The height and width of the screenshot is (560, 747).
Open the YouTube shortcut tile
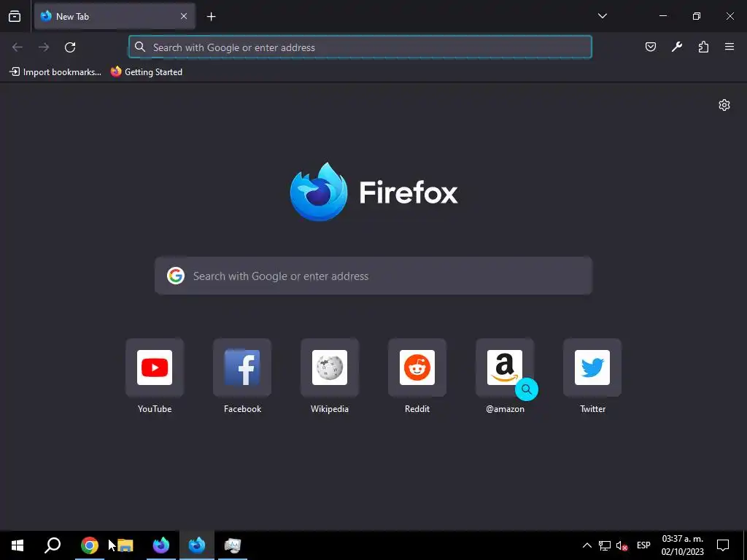pos(155,367)
